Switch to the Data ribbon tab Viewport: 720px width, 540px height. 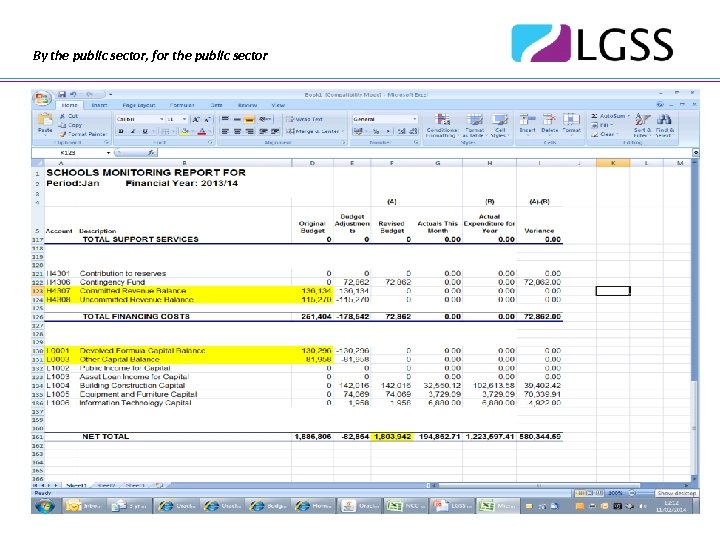tap(216, 105)
